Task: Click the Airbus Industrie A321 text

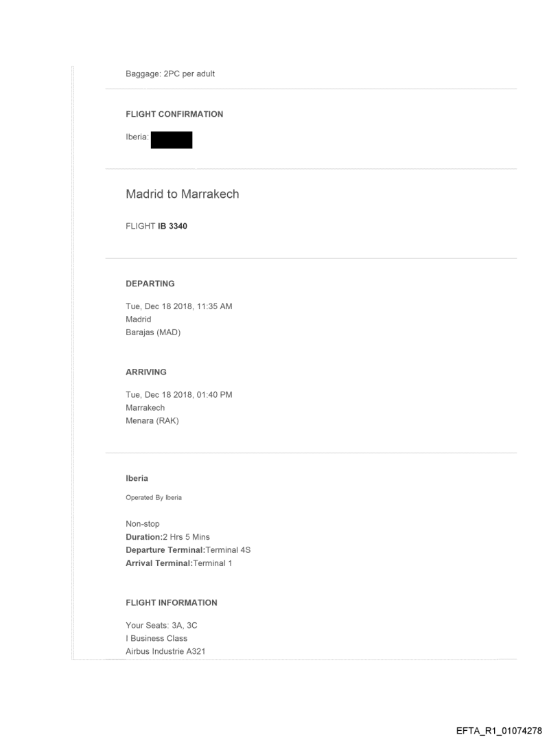Action: pyautogui.click(x=165, y=651)
